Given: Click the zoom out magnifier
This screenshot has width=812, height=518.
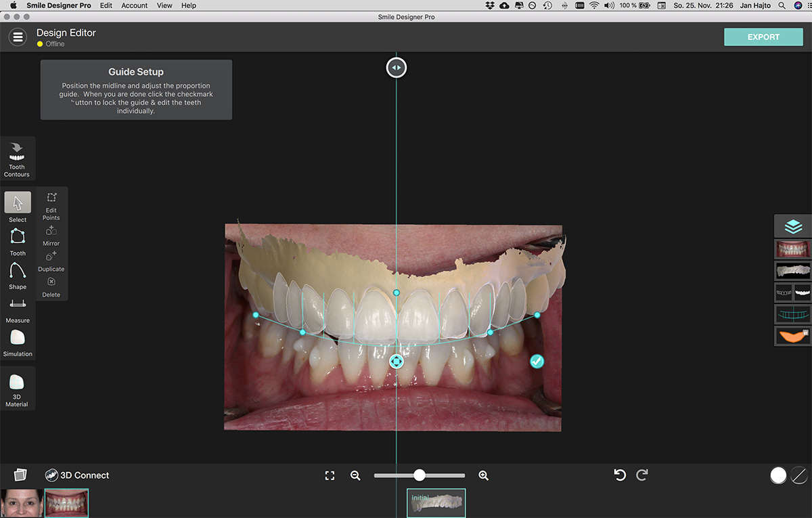Looking at the screenshot, I should [x=355, y=476].
